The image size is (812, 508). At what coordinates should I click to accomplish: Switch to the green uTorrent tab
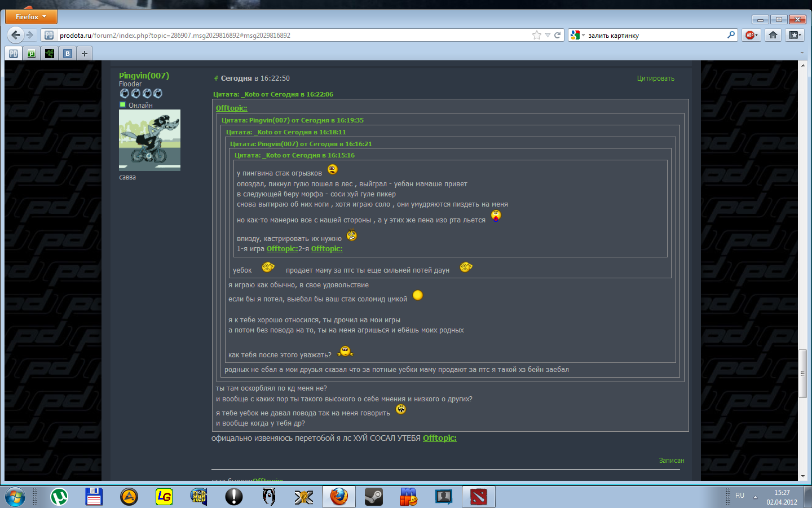click(x=32, y=54)
